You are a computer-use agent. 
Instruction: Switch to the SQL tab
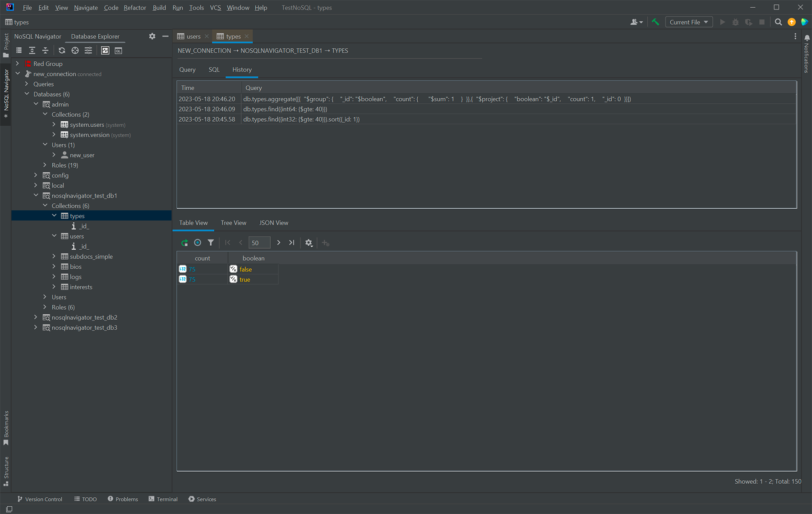tap(214, 69)
